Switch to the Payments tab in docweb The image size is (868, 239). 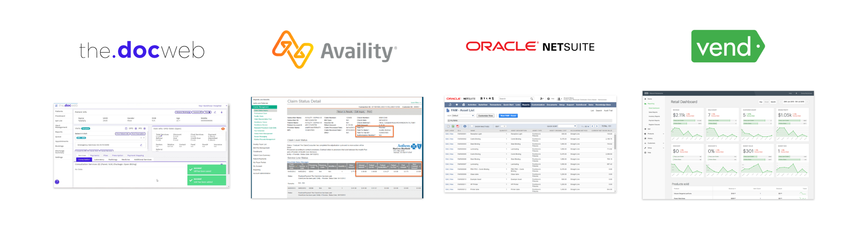(95, 155)
